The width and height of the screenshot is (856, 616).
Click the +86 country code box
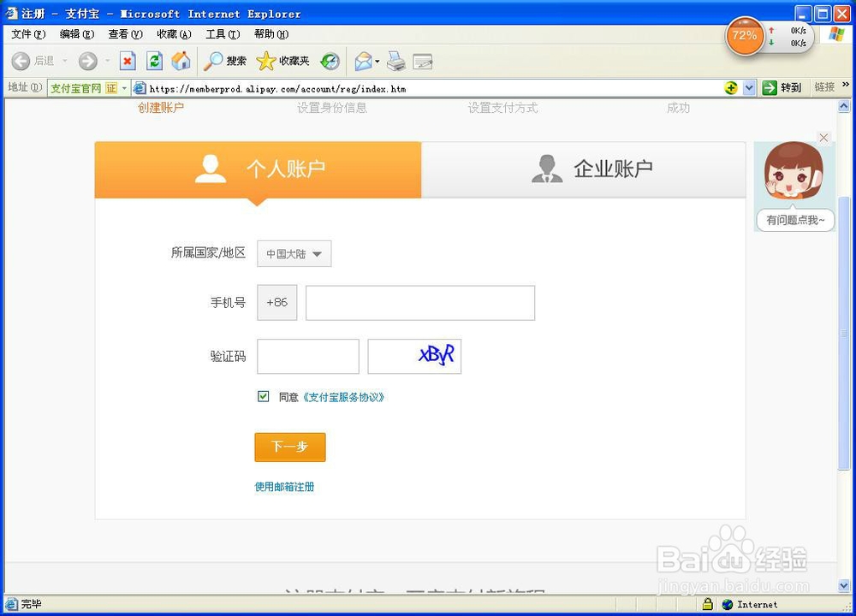click(277, 302)
